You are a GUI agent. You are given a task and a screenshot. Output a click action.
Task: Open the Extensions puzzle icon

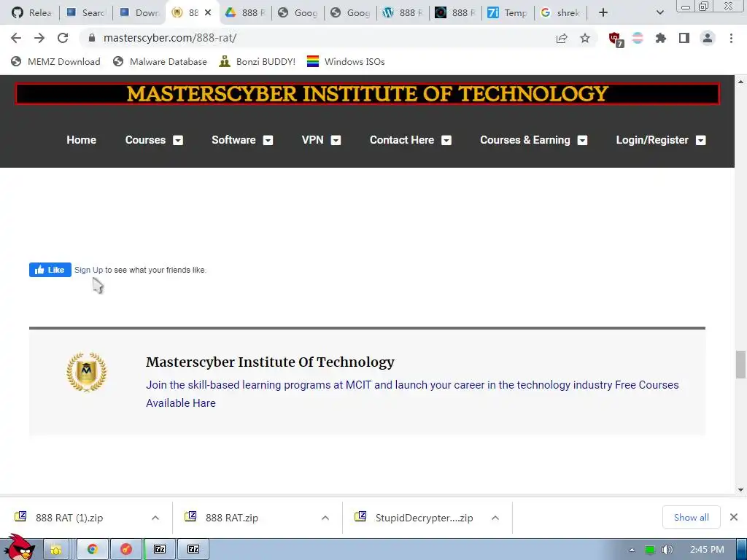coord(661,38)
